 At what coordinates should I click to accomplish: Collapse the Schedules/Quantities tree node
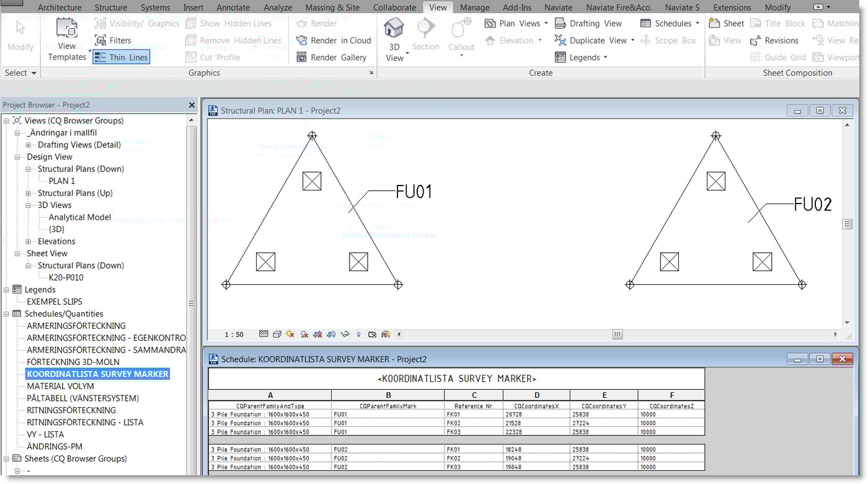[x=7, y=314]
